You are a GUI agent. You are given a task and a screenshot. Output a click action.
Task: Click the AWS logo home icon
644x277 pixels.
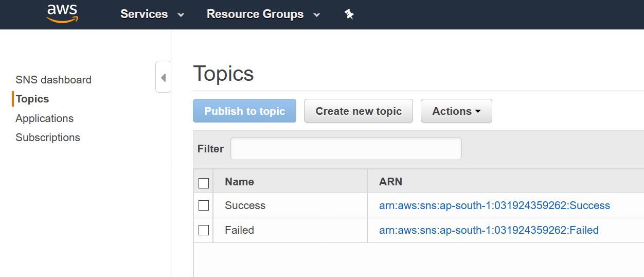tap(62, 14)
